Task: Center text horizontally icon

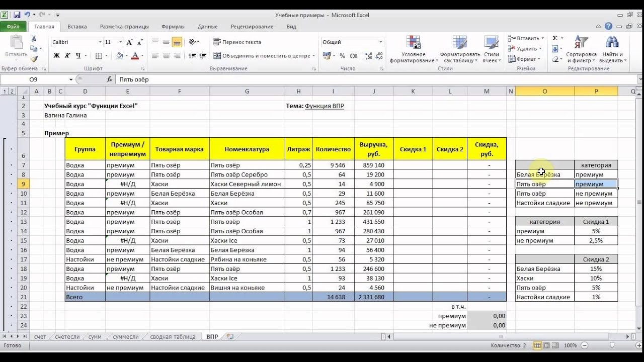Action: (x=166, y=56)
